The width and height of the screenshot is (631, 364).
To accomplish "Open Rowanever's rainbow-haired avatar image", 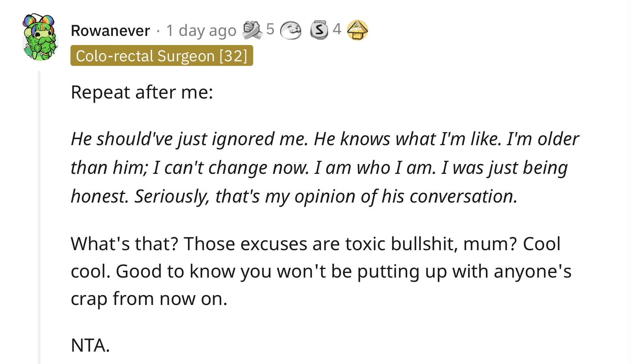I will [40, 37].
